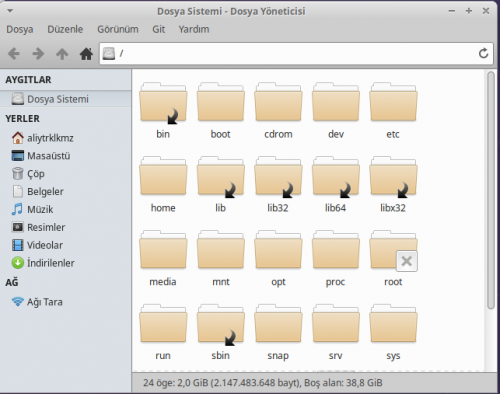Select the lib32 folder icon
The image size is (500, 394).
(278, 176)
